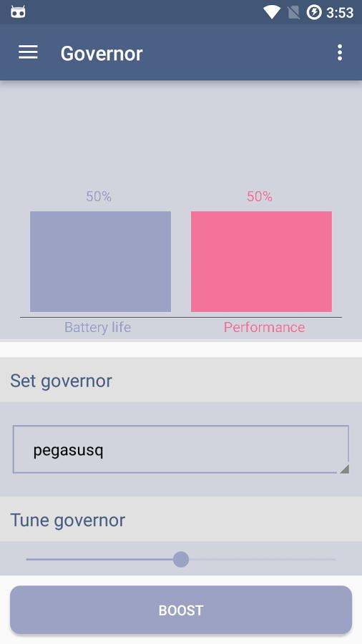The image size is (362, 644).
Task: Tap the Performance label below chart
Action: (x=264, y=327)
